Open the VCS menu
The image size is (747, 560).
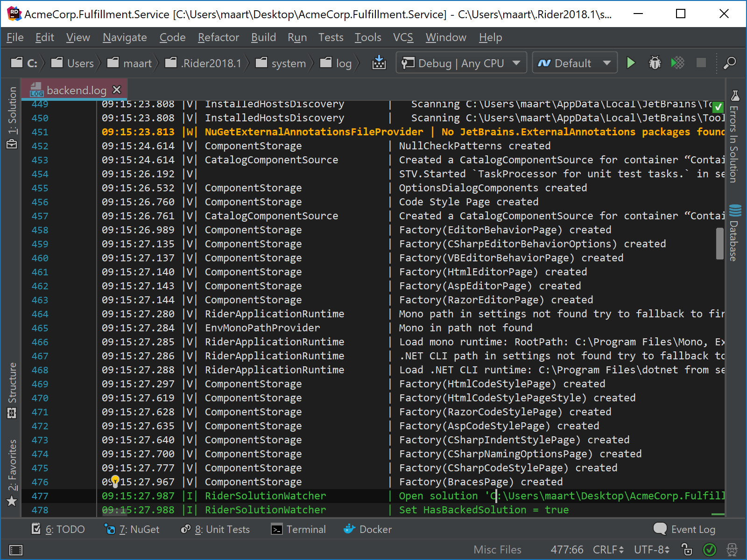point(403,37)
